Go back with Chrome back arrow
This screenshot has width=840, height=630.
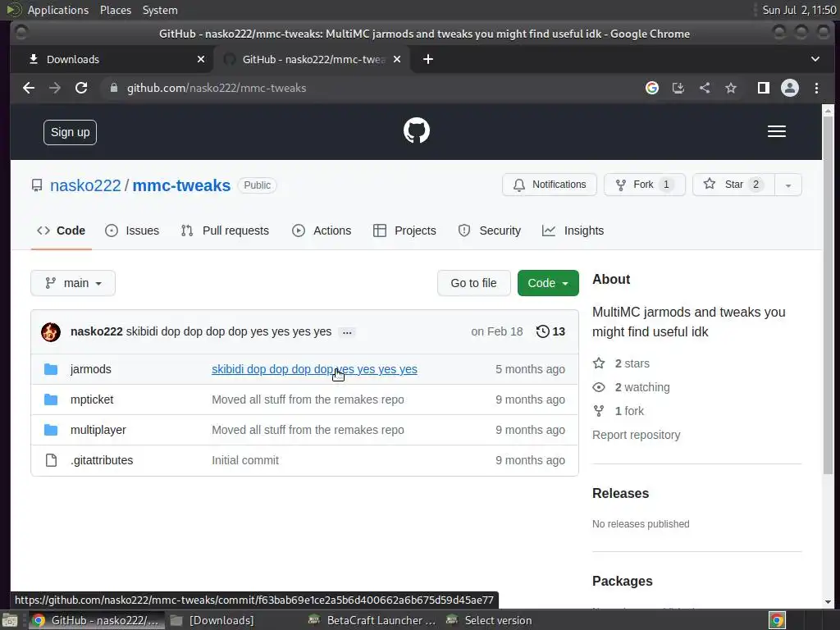[29, 88]
